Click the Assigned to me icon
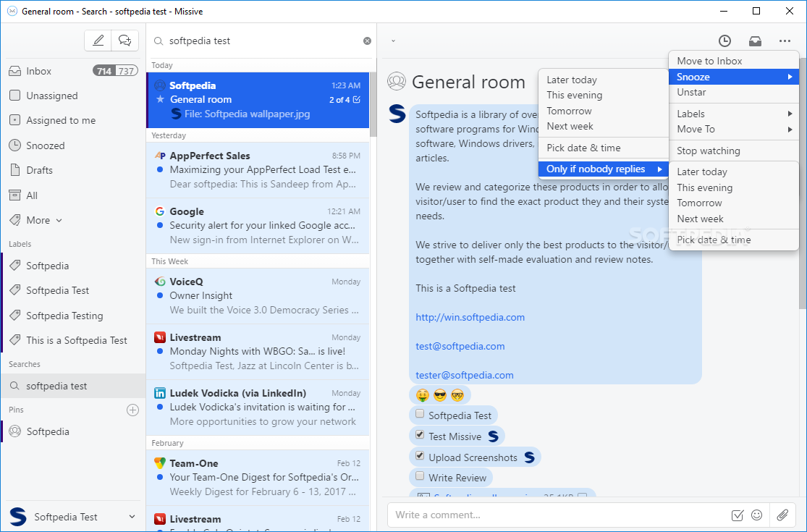 15,120
